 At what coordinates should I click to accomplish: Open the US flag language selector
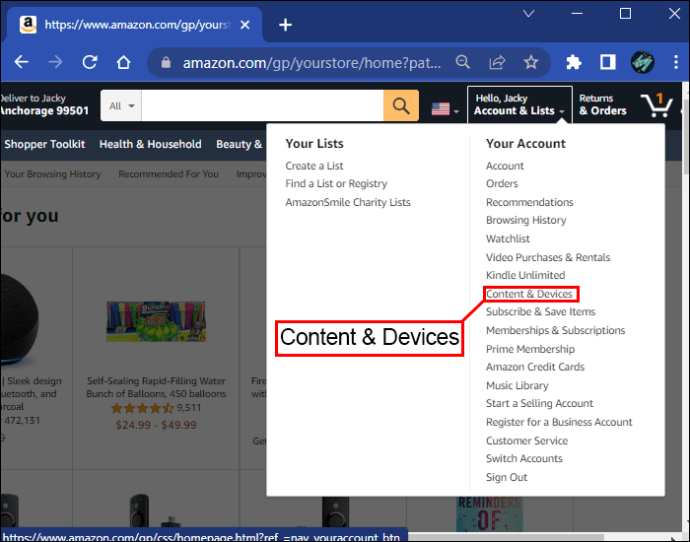tap(444, 109)
